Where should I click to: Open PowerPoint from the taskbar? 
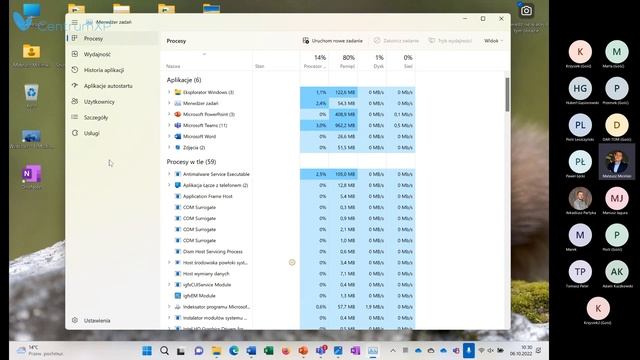(303, 351)
